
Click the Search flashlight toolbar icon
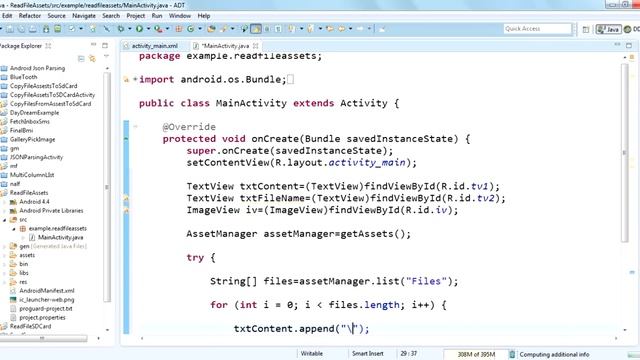click(x=223, y=29)
